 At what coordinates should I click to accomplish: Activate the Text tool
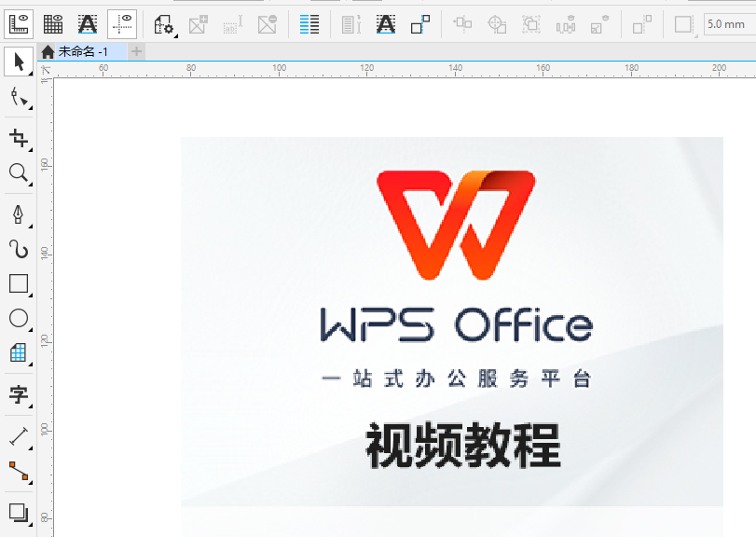pos(19,394)
